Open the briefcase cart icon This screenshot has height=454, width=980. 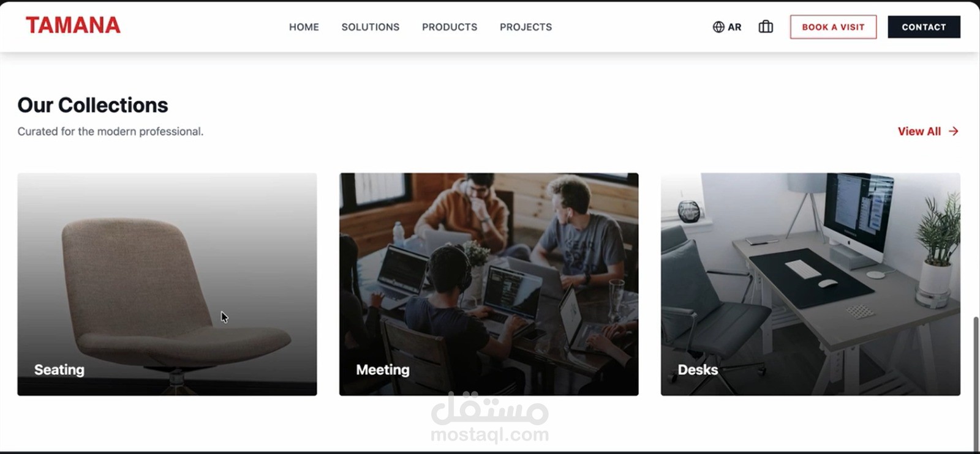click(x=766, y=27)
